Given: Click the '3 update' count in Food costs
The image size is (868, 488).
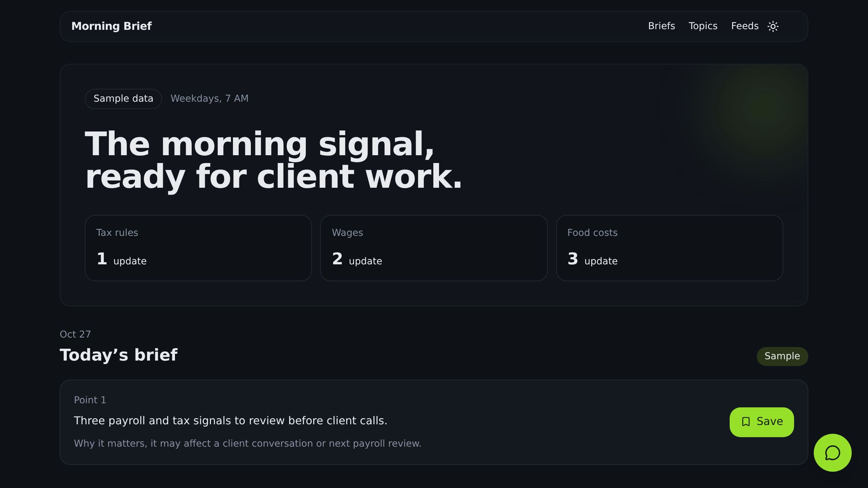Looking at the screenshot, I should point(592,259).
